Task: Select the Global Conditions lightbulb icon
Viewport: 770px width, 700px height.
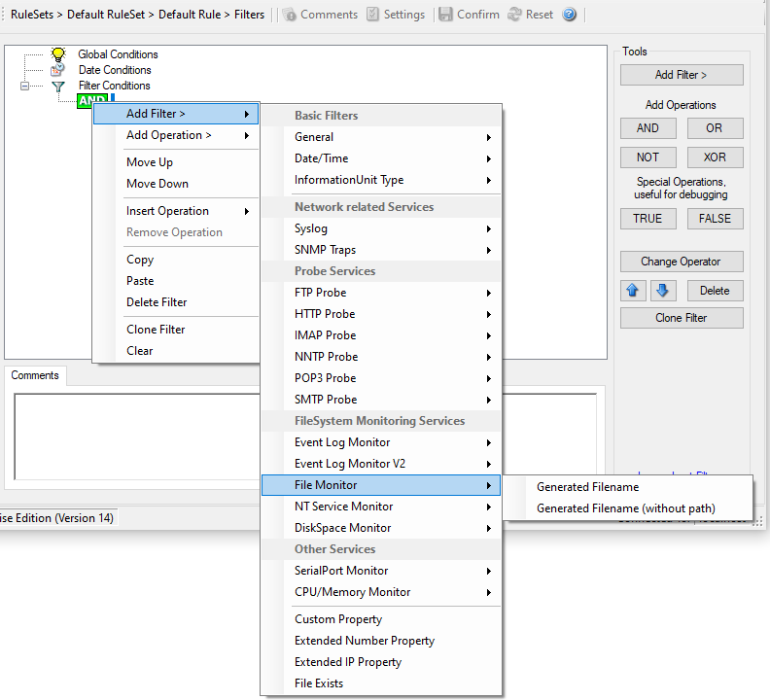Action: point(57,54)
